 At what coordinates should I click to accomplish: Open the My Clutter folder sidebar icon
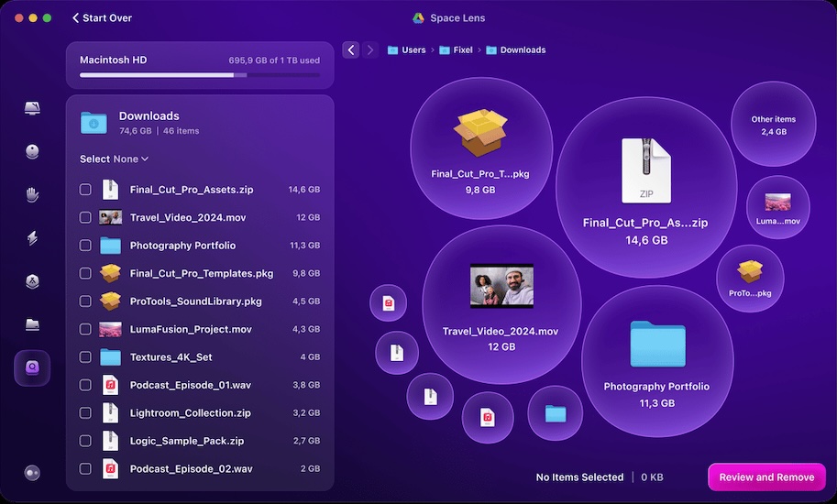click(x=32, y=324)
